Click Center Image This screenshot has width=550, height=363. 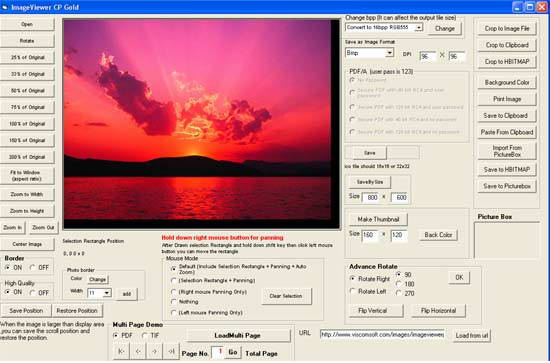(27, 244)
